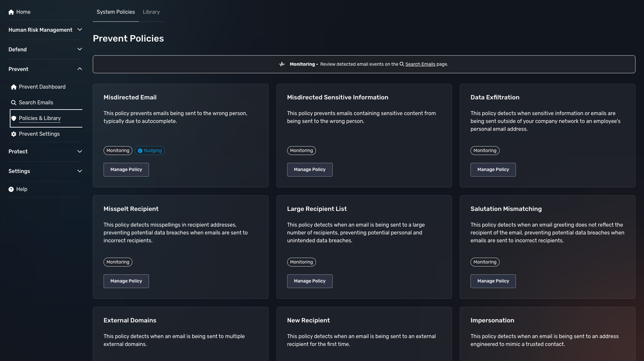This screenshot has height=361, width=644.
Task: Manage the Salutation Mismatching policy
Action: [493, 281]
